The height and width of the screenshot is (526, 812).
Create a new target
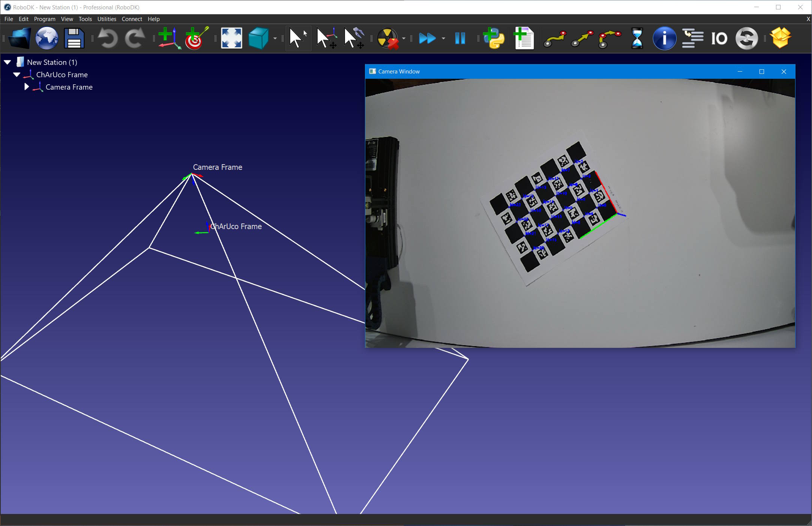coord(194,38)
